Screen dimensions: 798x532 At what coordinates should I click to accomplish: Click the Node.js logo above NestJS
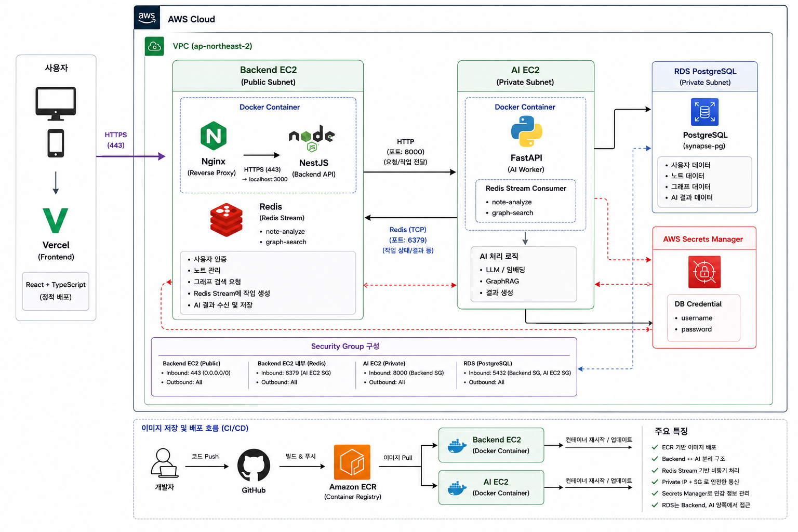coord(312,137)
